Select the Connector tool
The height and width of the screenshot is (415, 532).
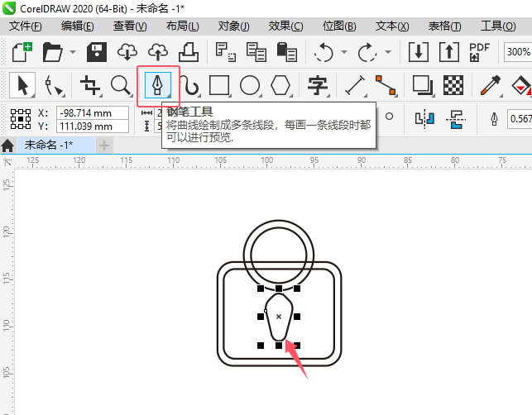(x=386, y=85)
